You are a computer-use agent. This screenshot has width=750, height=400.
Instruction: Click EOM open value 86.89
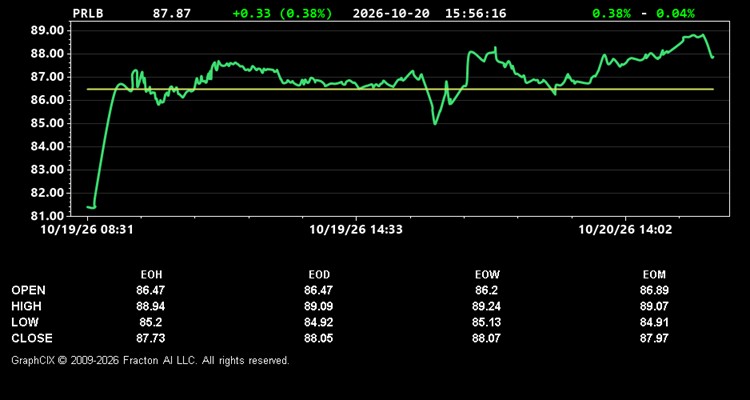point(654,290)
